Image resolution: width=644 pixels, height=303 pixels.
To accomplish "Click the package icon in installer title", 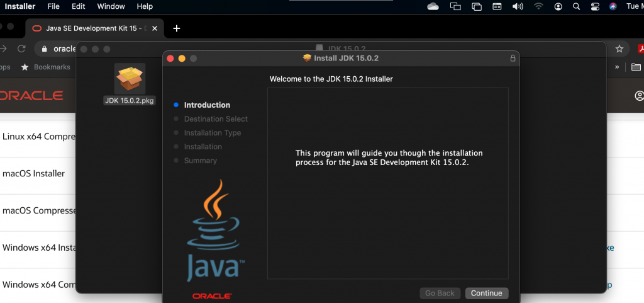I will tap(307, 58).
